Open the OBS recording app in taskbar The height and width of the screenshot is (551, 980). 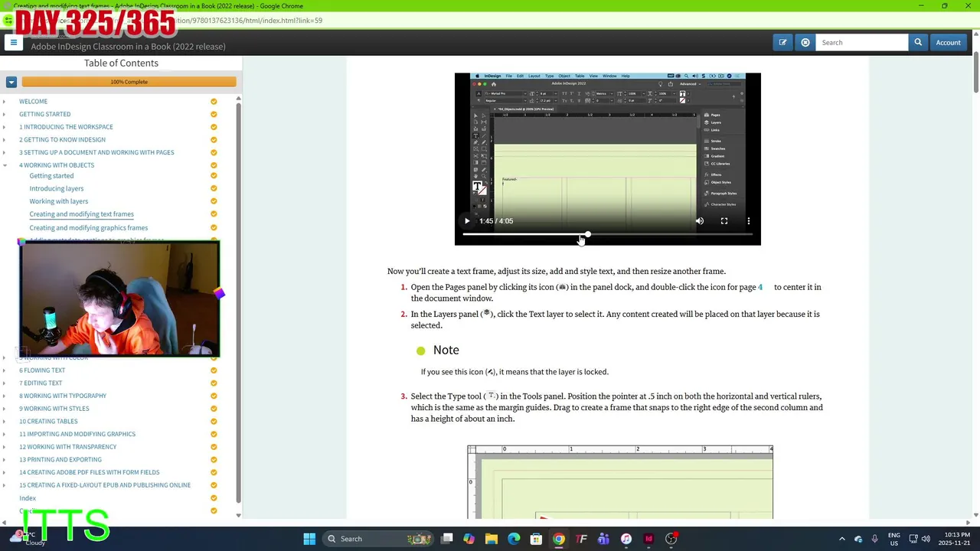[x=671, y=539]
